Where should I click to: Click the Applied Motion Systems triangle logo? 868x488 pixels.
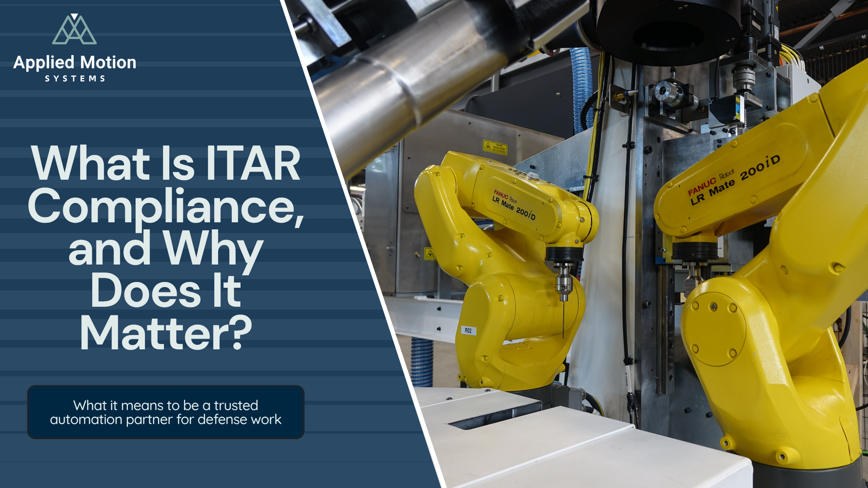pyautogui.click(x=74, y=29)
